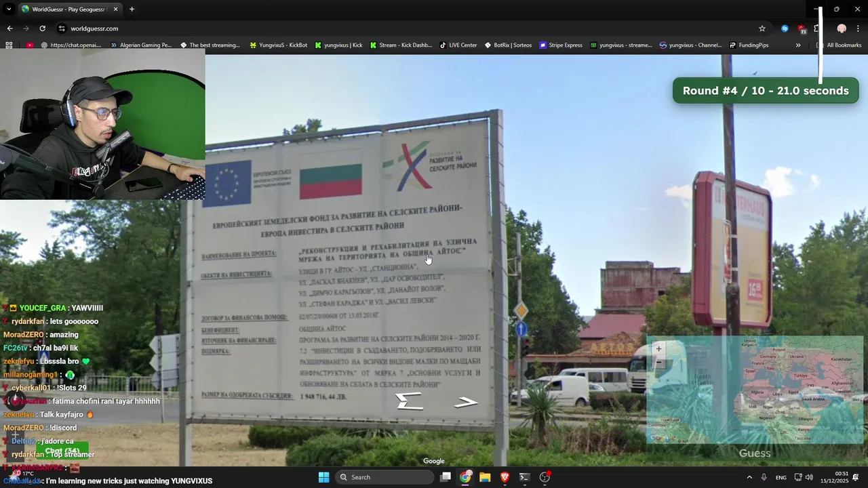
Task: Open Brave browser from the taskbar
Action: tap(505, 477)
